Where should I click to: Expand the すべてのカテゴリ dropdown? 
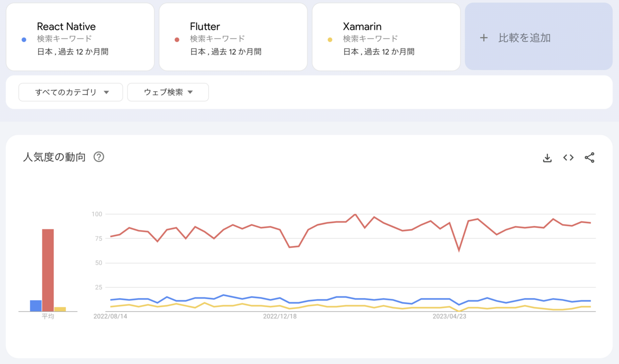[x=71, y=92]
